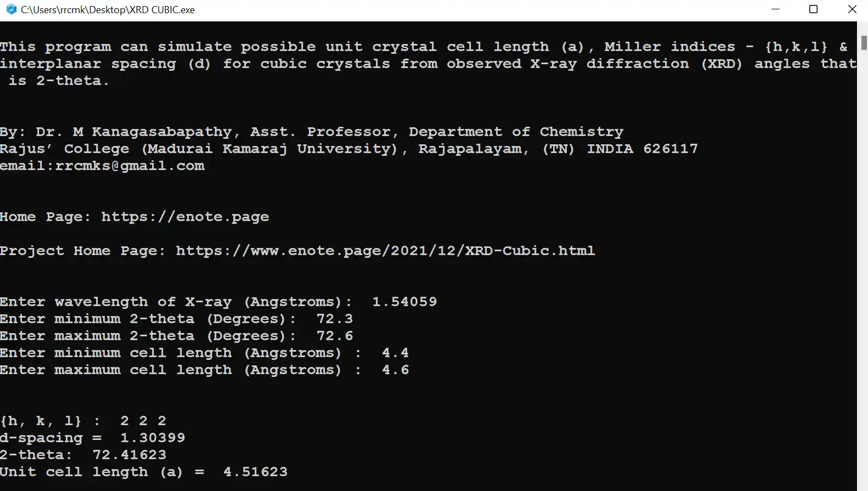The height and width of the screenshot is (491, 868).
Task: Click the rrcmks@gmail.com email address
Action: coord(129,166)
